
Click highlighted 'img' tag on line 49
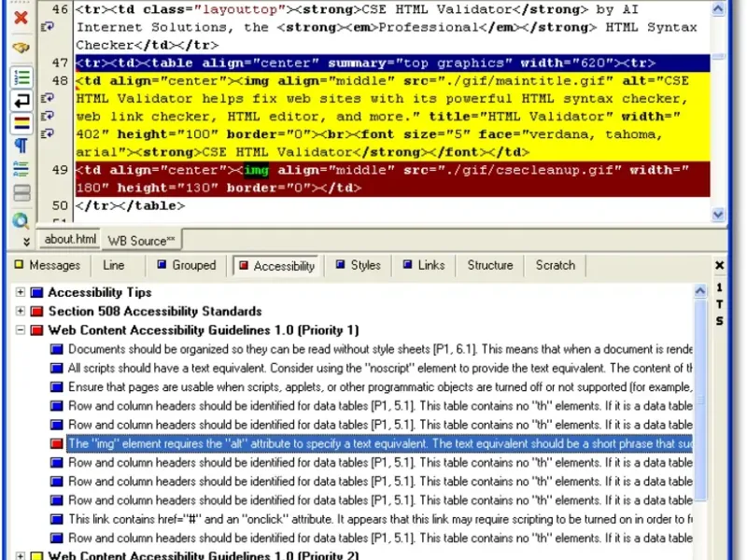[256, 170]
